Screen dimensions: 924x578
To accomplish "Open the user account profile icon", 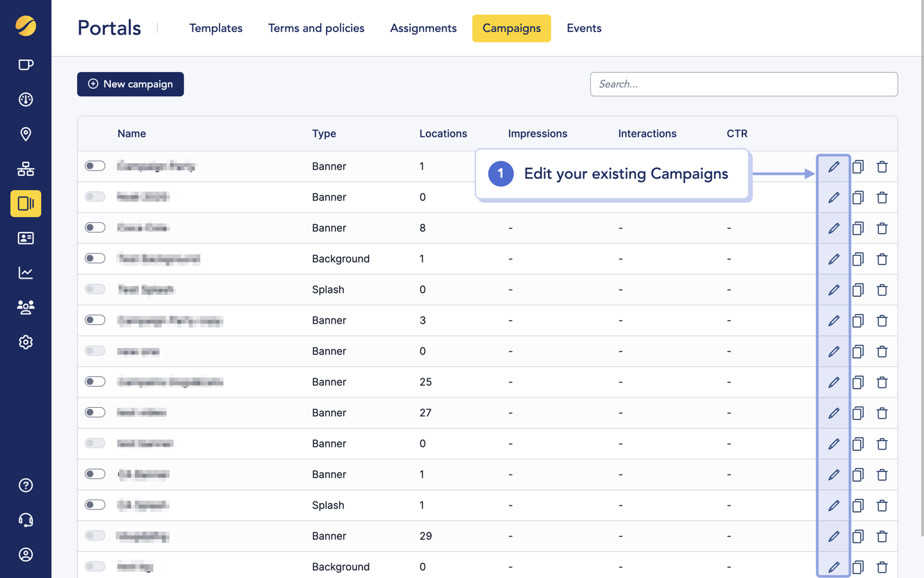I will [26, 555].
